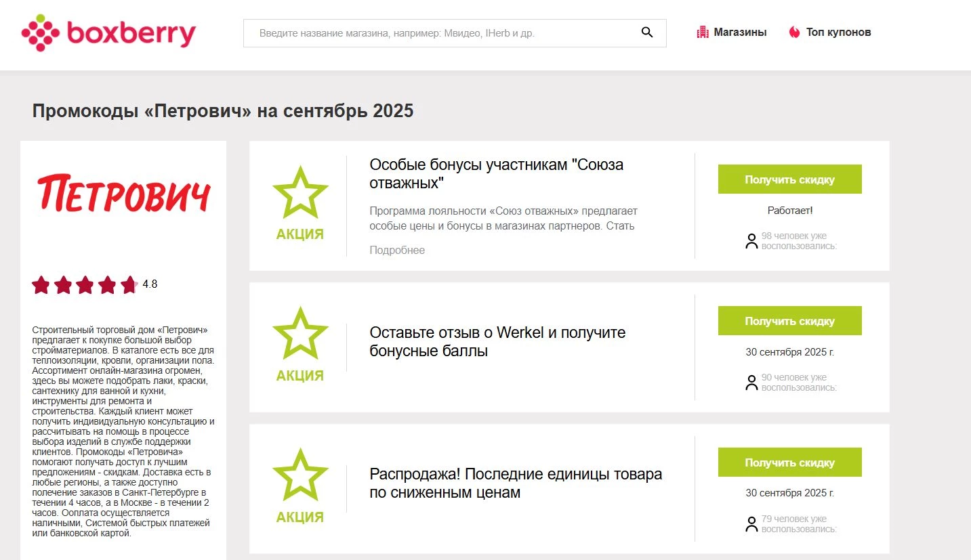Click the Петрович store logo
The width and height of the screenshot is (971, 560).
tap(121, 192)
